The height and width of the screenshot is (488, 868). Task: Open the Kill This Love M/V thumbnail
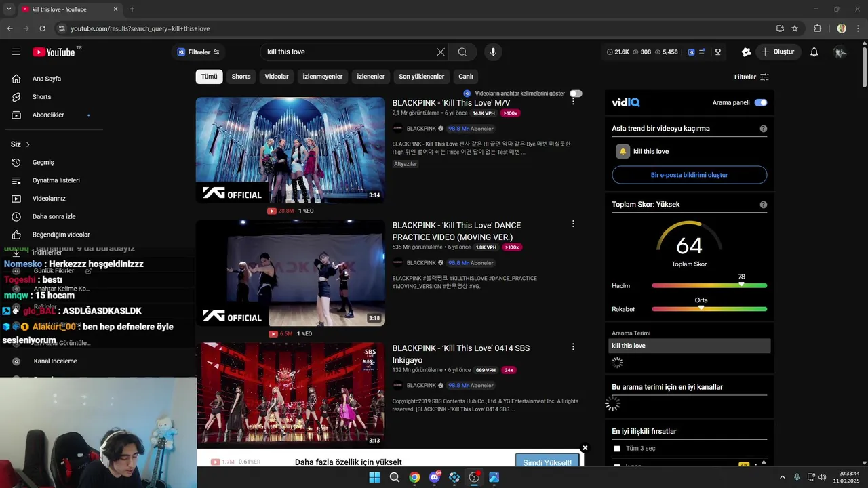click(290, 150)
